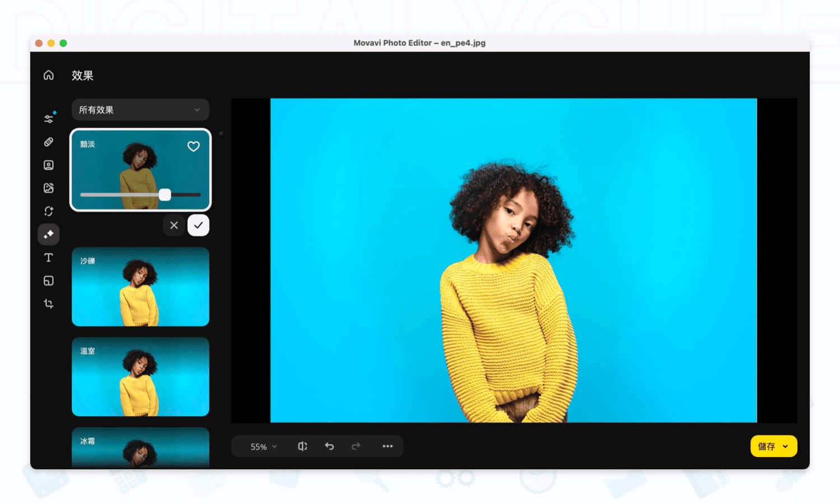The height and width of the screenshot is (504, 840).
Task: Apply the 黯淡 effect with the checkmark
Action: tap(198, 225)
